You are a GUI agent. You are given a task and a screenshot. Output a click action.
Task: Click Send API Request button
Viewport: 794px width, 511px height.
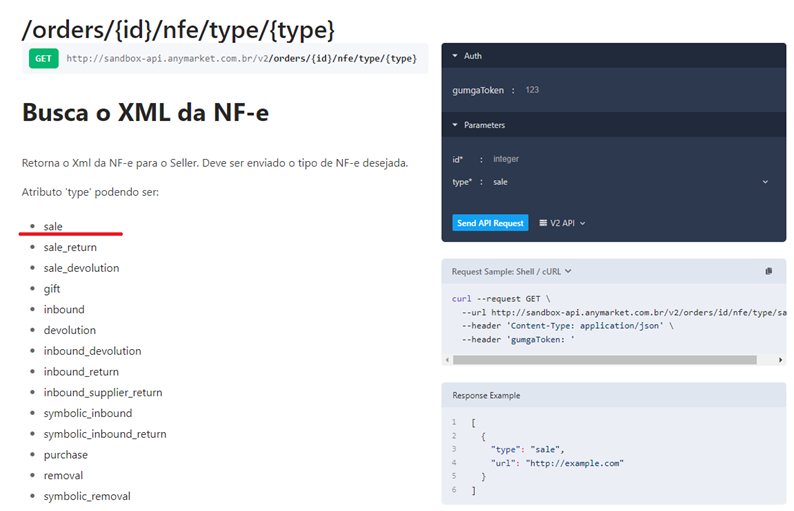pyautogui.click(x=490, y=223)
